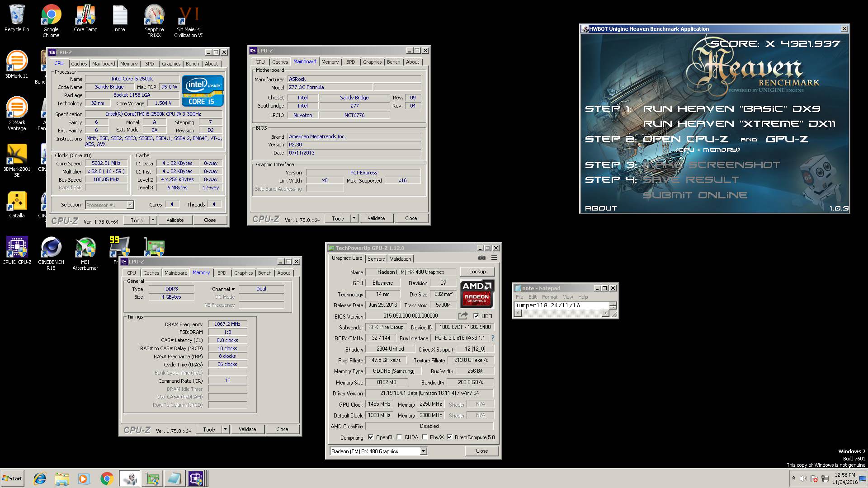Switch to CPU-Z taskbar item
Screen dimensions: 868x488
click(197, 479)
